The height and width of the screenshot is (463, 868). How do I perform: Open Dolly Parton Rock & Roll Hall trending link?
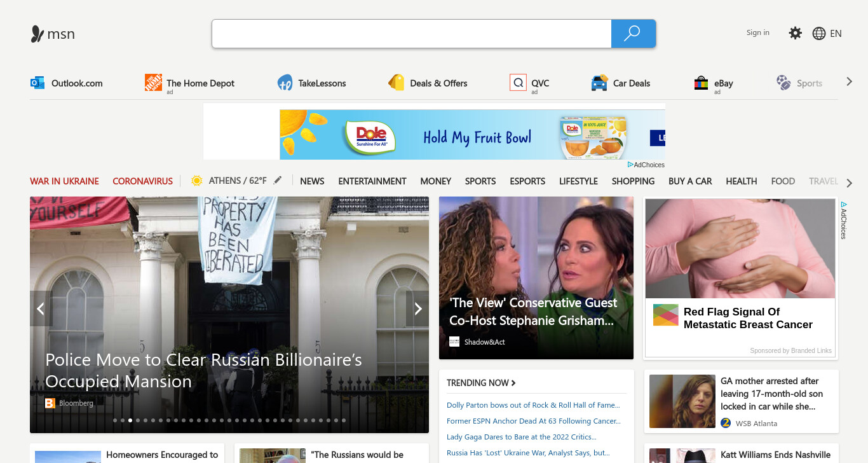pyautogui.click(x=533, y=405)
